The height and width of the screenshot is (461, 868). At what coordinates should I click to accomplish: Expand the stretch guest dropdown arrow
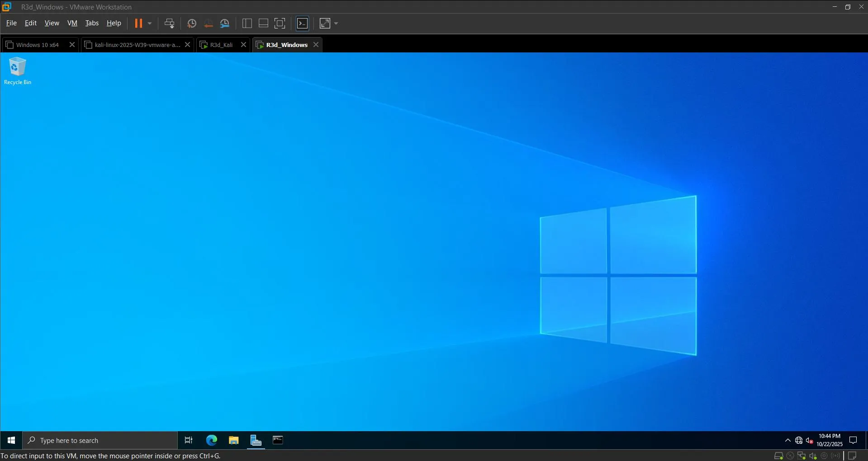[336, 24]
